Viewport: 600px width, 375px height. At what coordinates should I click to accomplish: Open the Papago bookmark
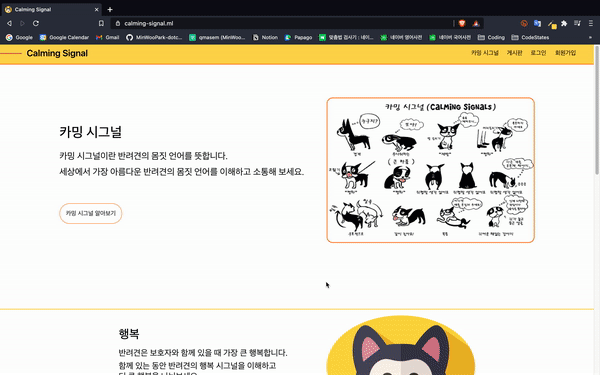click(x=298, y=38)
